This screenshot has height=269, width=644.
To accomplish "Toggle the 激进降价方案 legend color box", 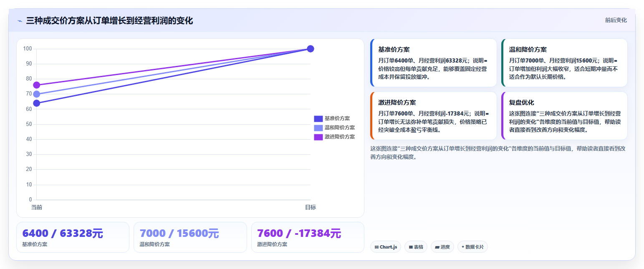I will pyautogui.click(x=318, y=137).
